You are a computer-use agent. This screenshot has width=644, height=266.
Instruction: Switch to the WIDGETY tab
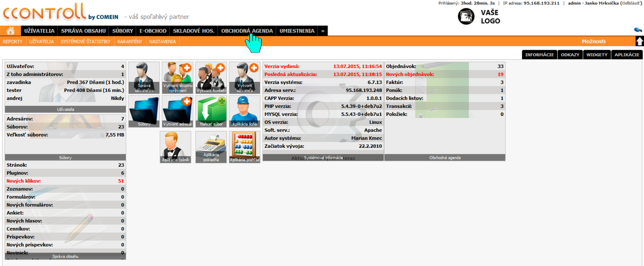(597, 55)
